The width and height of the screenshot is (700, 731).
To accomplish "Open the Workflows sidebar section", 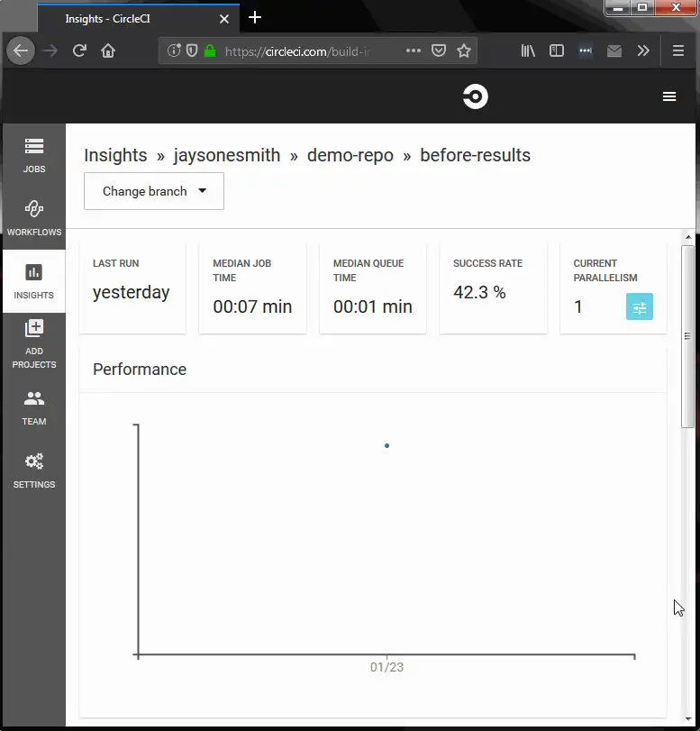I will pyautogui.click(x=34, y=218).
